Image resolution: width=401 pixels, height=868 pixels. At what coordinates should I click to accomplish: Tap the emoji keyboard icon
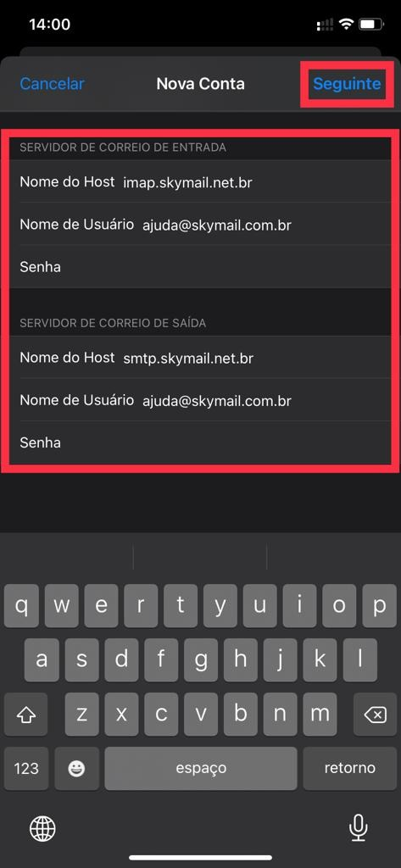[76, 768]
